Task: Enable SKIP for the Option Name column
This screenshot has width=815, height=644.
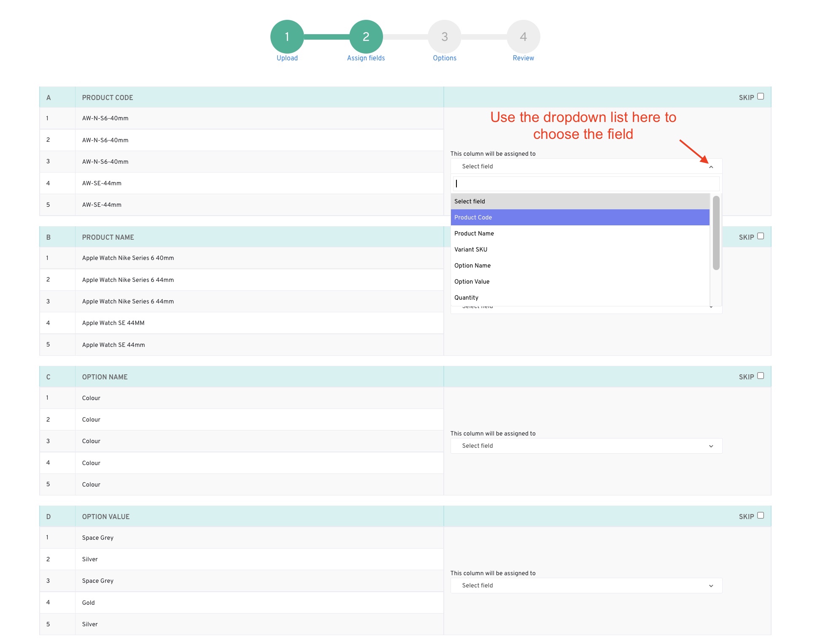Action: [761, 376]
